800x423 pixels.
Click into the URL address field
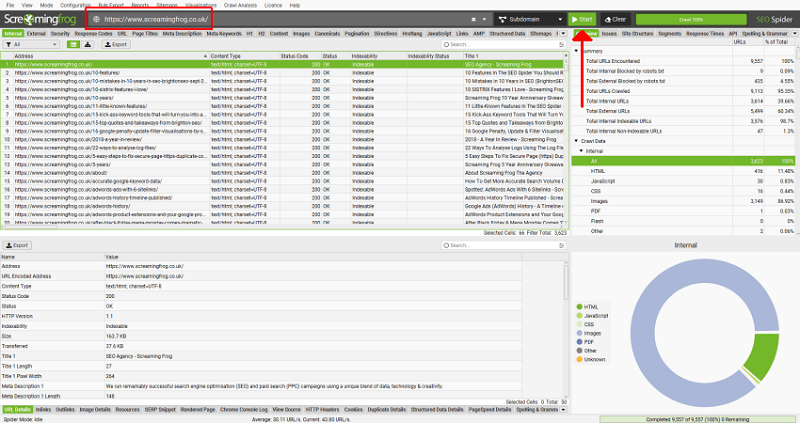click(286, 19)
